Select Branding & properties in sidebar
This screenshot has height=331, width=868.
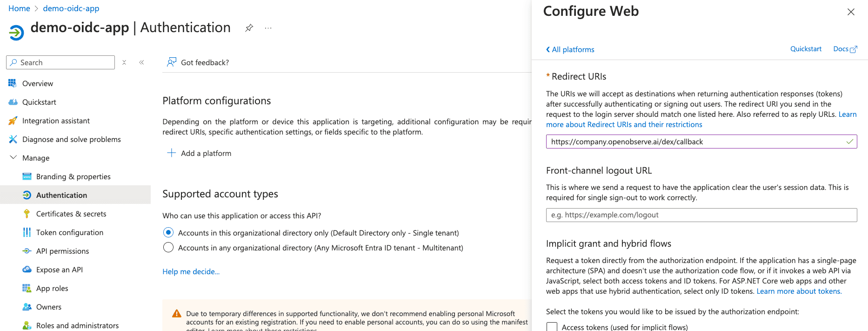73,176
